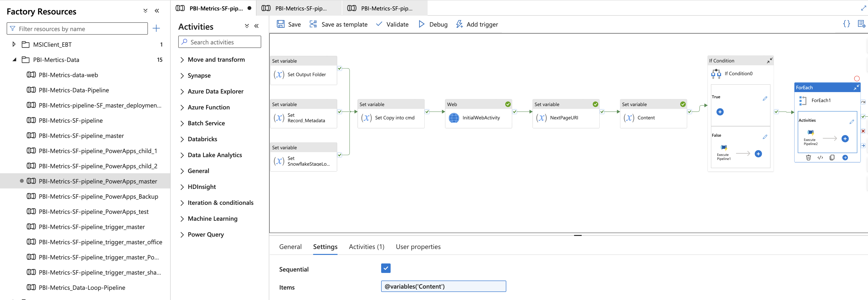Viewport: 868px width, 300px height.
Task: Click the Save as template icon
Action: click(x=313, y=24)
